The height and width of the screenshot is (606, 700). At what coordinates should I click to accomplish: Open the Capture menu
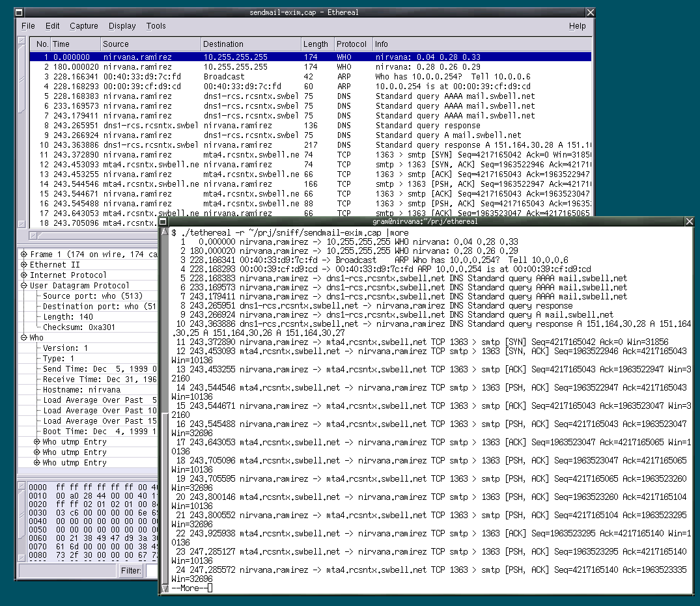(84, 26)
